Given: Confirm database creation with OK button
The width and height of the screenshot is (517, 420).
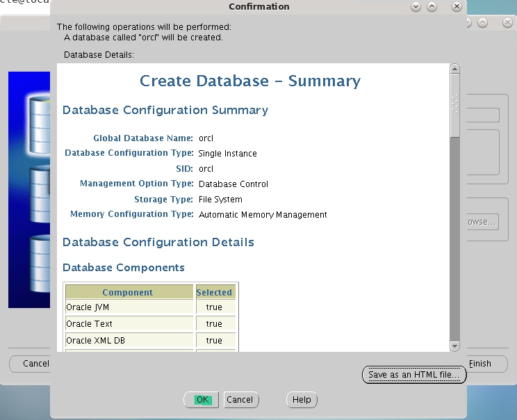Looking at the screenshot, I should click(x=201, y=400).
